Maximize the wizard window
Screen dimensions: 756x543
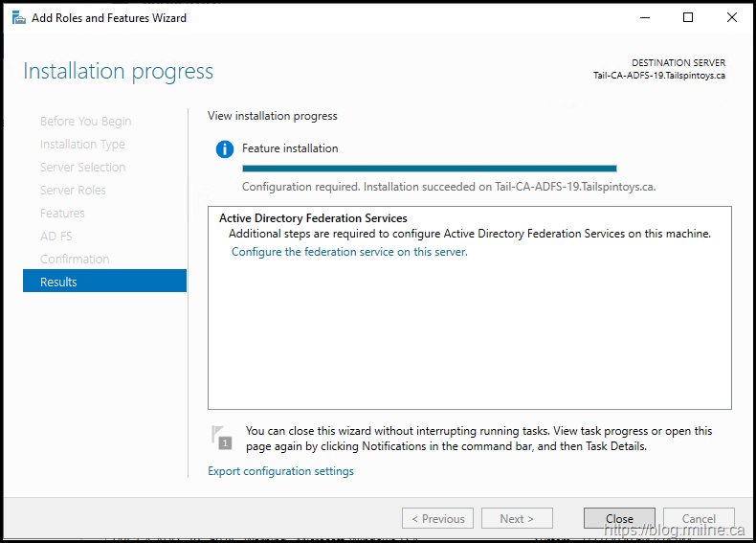(x=688, y=17)
